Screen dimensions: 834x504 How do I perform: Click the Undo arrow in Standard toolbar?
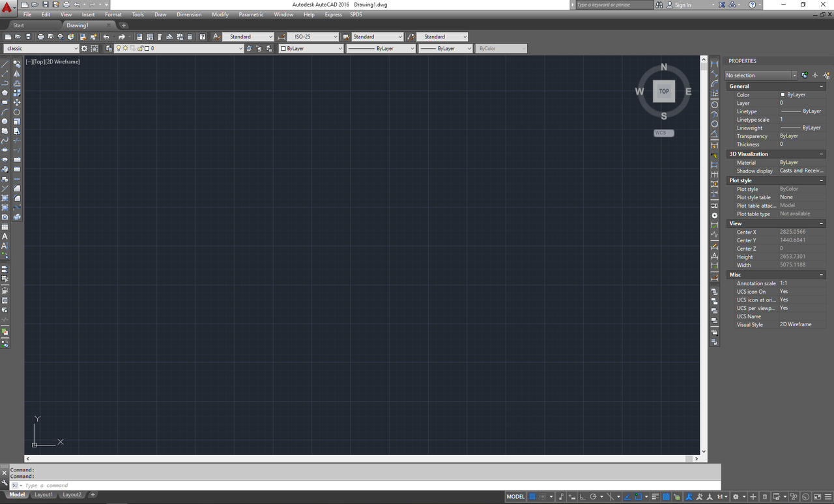pos(106,36)
